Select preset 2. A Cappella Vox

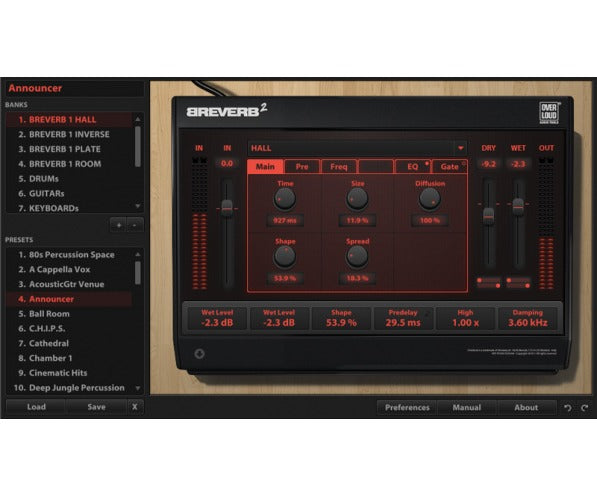(x=69, y=270)
